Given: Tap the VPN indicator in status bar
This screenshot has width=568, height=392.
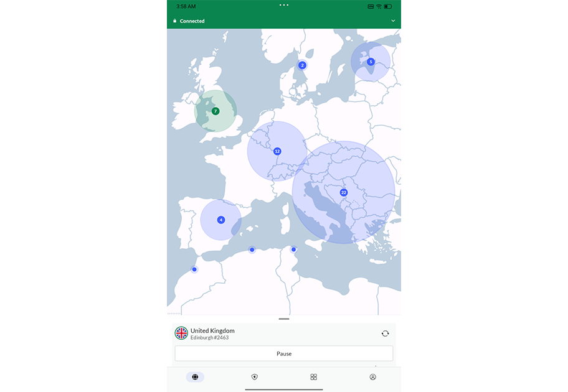Looking at the screenshot, I should [371, 6].
